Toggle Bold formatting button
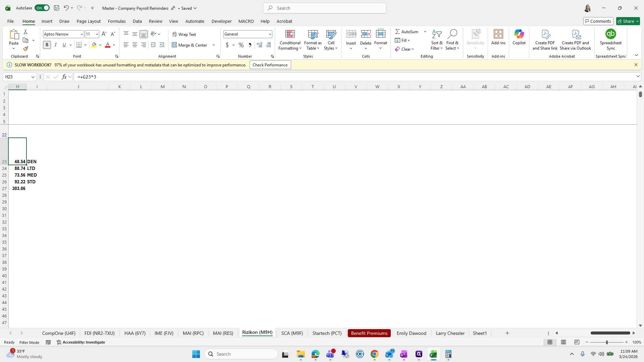 pos(47,45)
